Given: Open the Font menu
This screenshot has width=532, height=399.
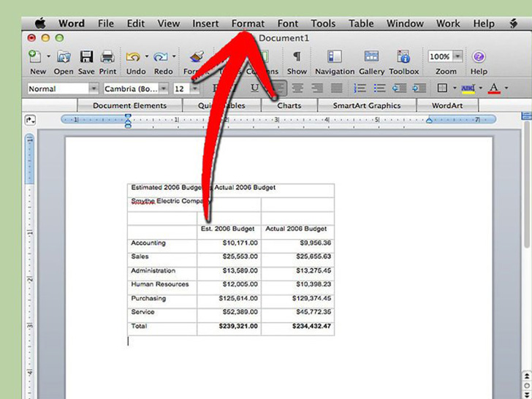Looking at the screenshot, I should coord(288,23).
